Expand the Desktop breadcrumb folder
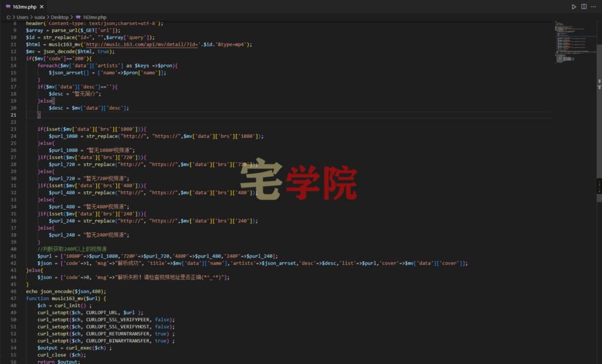 click(x=60, y=18)
